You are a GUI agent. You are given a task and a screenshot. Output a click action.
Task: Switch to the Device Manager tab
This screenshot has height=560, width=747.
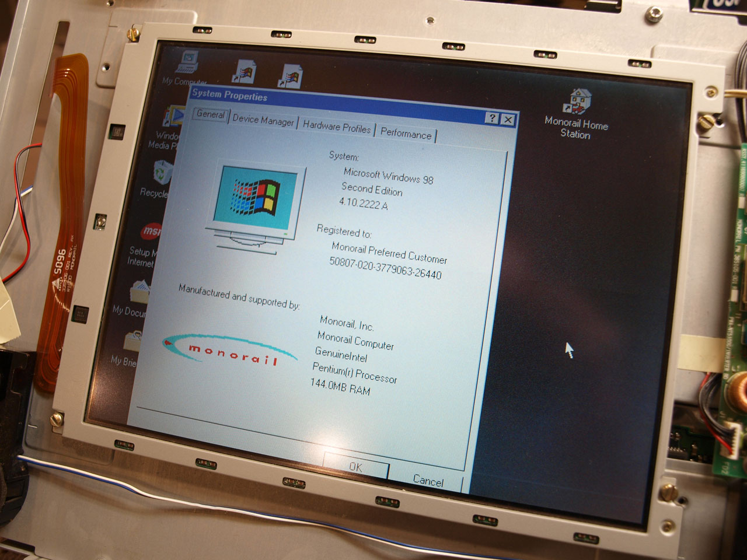coord(263,120)
